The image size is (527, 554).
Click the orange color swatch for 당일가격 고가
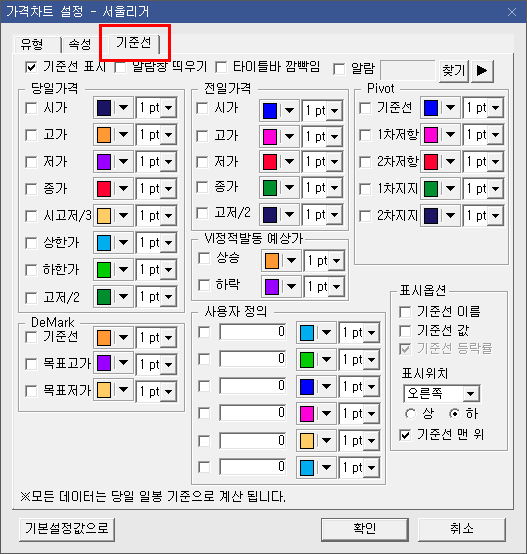pyautogui.click(x=104, y=135)
